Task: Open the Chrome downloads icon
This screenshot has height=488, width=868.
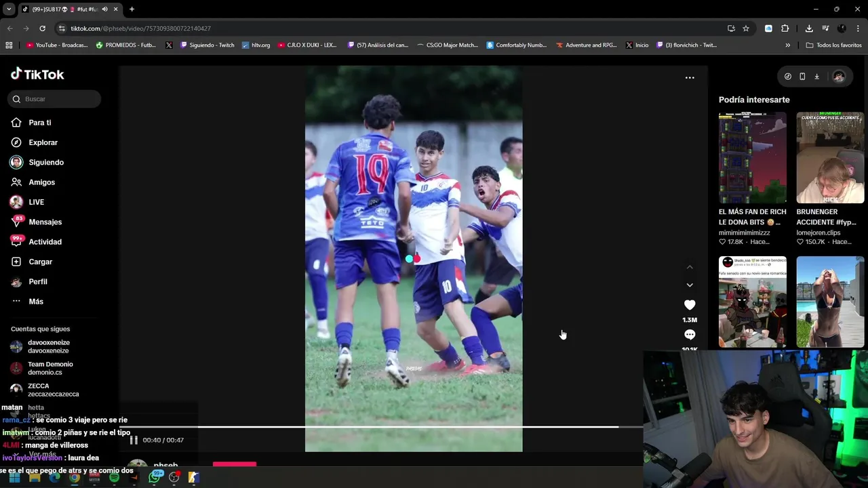Action: click(x=809, y=28)
